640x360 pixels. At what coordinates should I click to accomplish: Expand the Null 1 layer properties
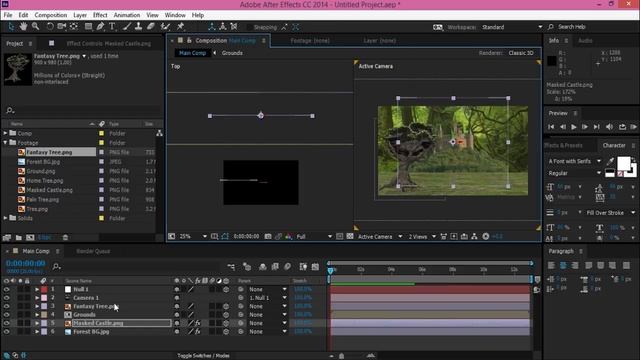[37, 289]
